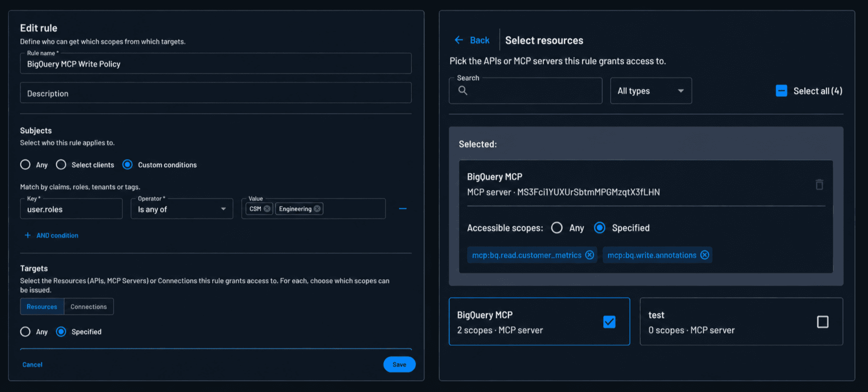The image size is (868, 392).
Task: Select the Custom conditions option
Action: pyautogui.click(x=128, y=165)
